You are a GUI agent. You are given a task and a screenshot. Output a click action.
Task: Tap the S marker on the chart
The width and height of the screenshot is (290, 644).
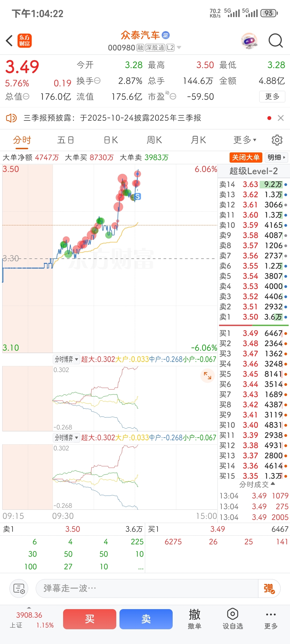137,196
